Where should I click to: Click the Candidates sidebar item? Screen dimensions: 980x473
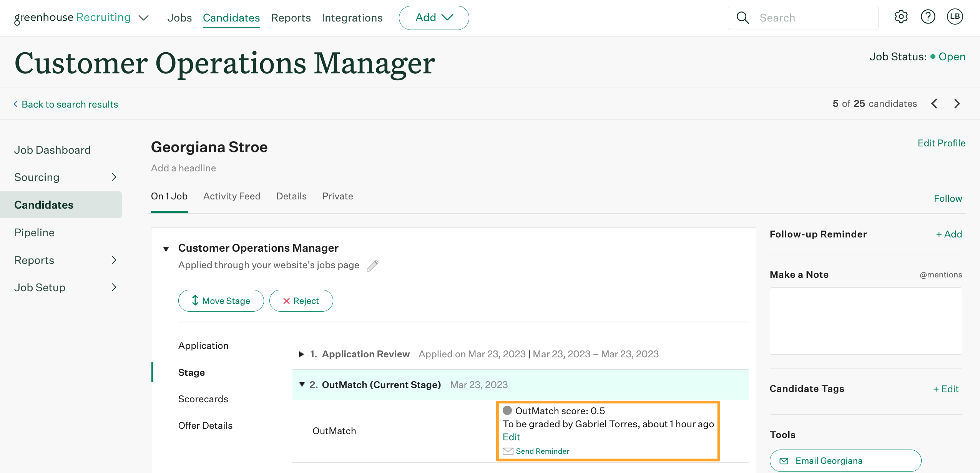pos(44,204)
